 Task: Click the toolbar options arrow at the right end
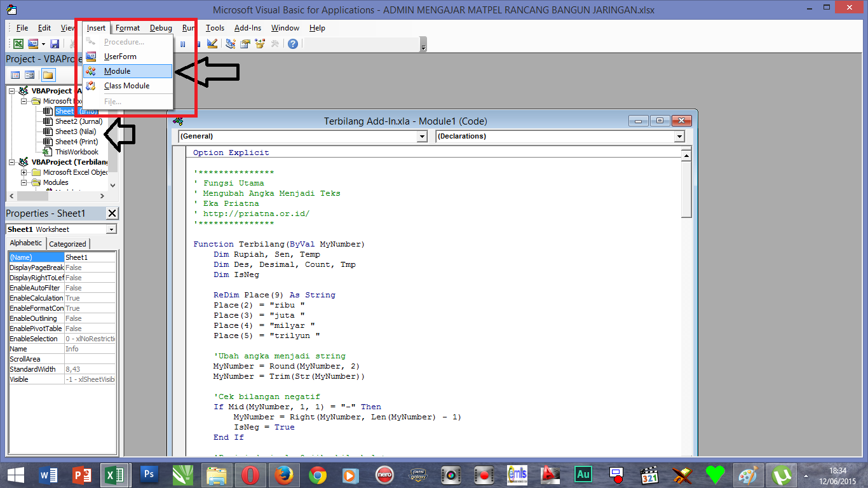[424, 44]
